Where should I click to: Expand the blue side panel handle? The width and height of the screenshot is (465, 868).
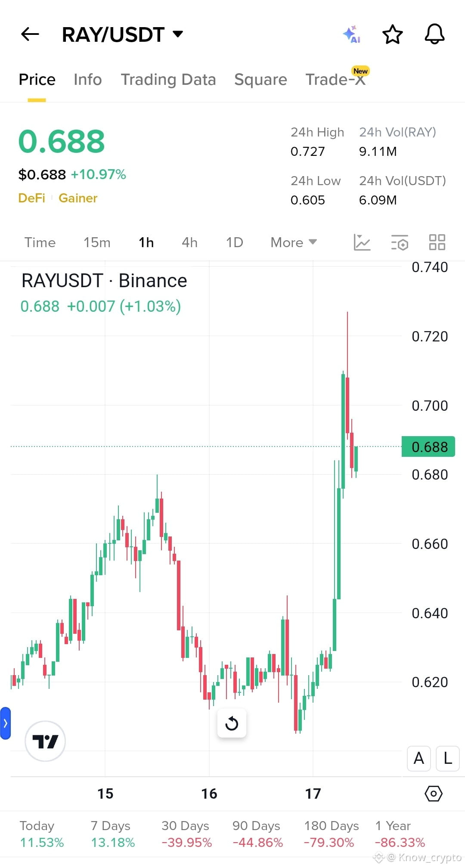5,723
